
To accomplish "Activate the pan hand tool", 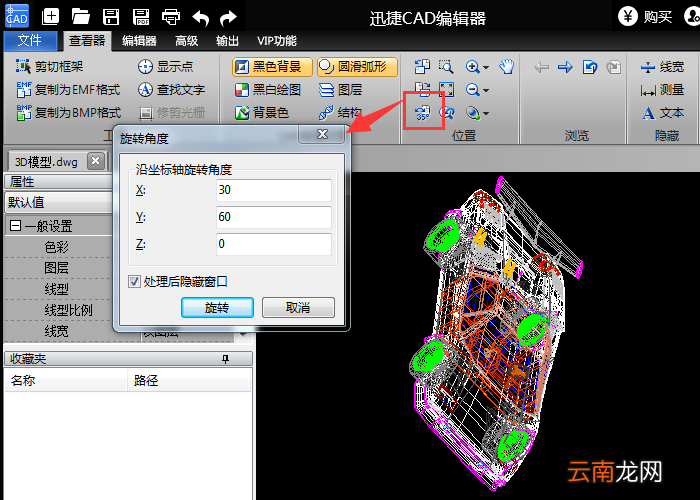I will point(507,67).
